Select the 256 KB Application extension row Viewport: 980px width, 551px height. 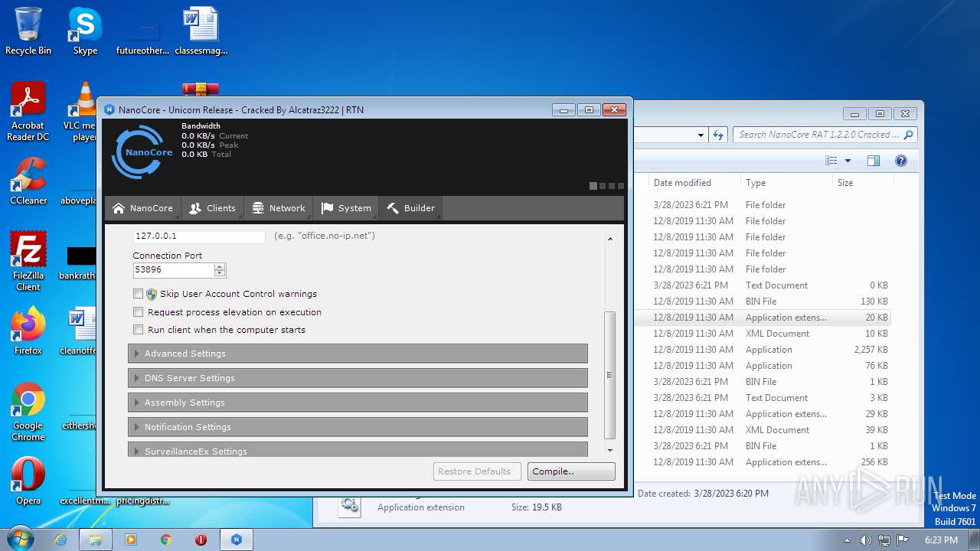763,462
